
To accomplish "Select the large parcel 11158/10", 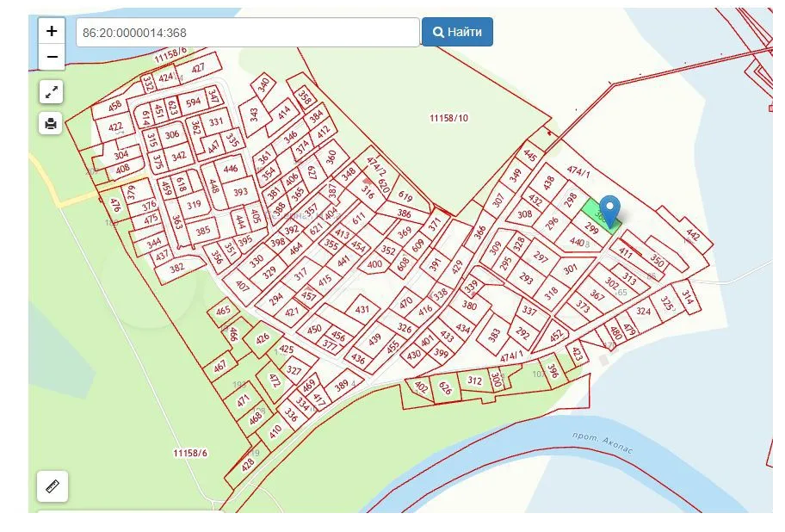I will (x=449, y=118).
